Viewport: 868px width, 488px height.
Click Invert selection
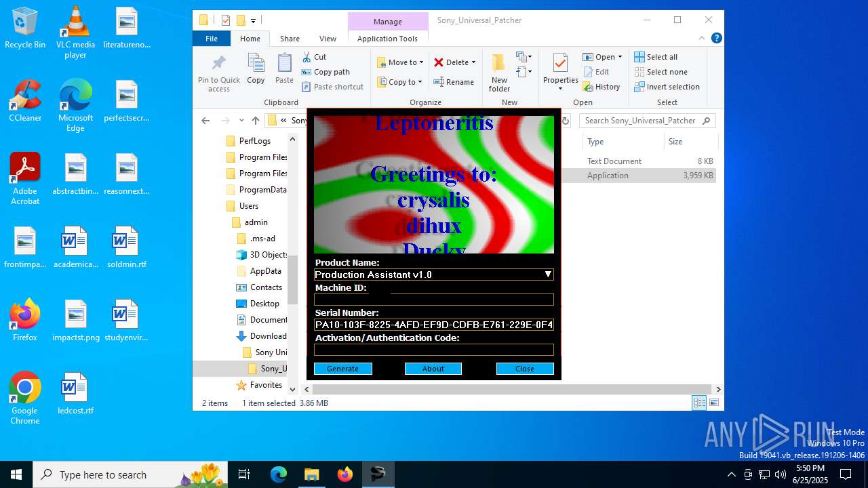point(667,87)
